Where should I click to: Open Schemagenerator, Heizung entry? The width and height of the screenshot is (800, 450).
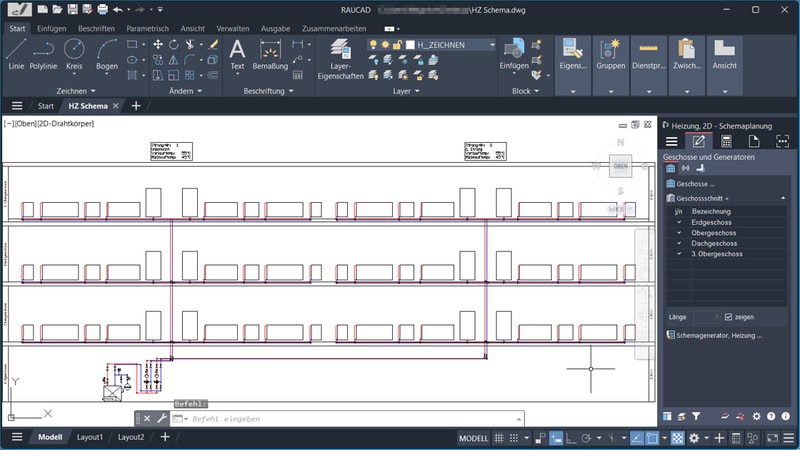click(x=715, y=335)
